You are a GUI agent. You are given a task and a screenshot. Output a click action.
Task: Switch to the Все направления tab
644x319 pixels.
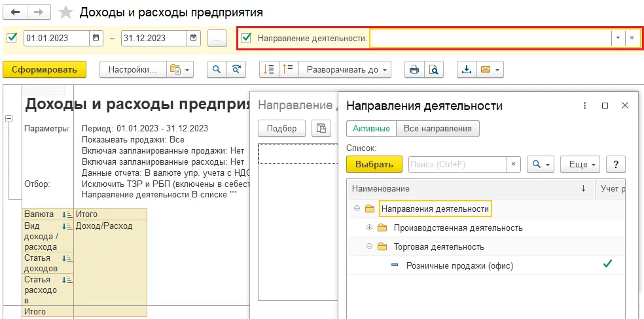point(438,128)
